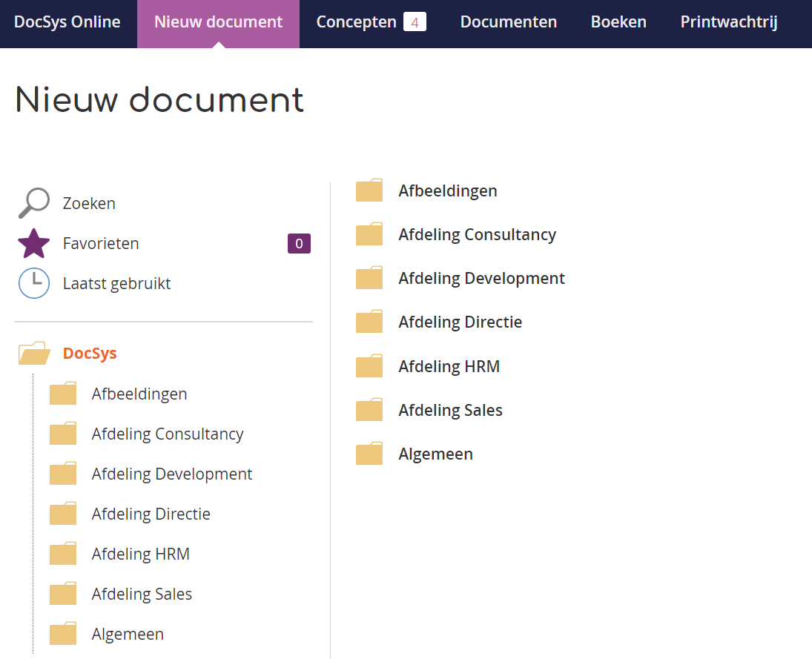Click the purple star Favorieten icon
Screen dimensions: 812x659
33,243
